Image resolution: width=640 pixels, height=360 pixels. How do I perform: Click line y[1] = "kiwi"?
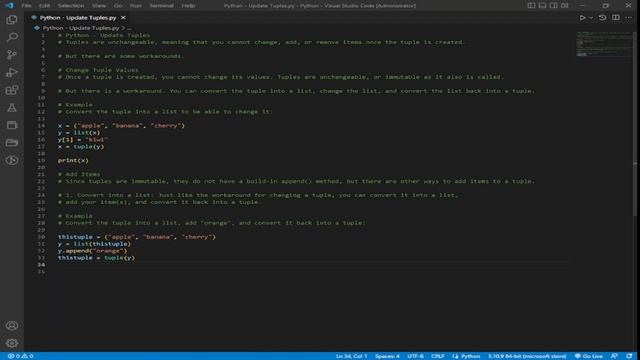click(x=82, y=140)
